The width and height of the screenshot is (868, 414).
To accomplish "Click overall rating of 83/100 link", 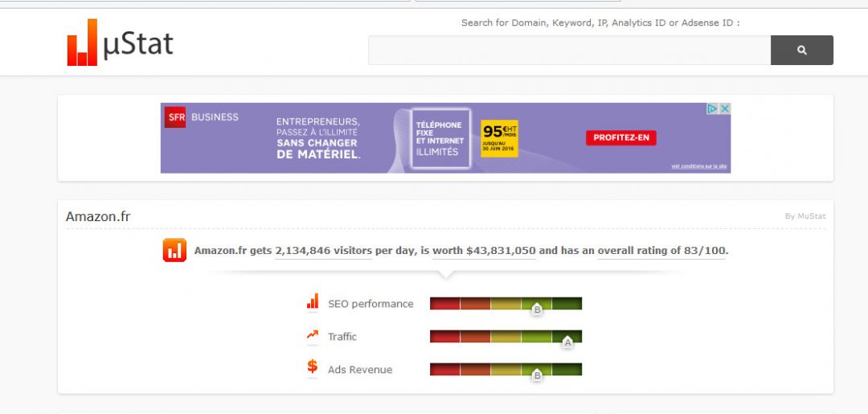I will (661, 251).
